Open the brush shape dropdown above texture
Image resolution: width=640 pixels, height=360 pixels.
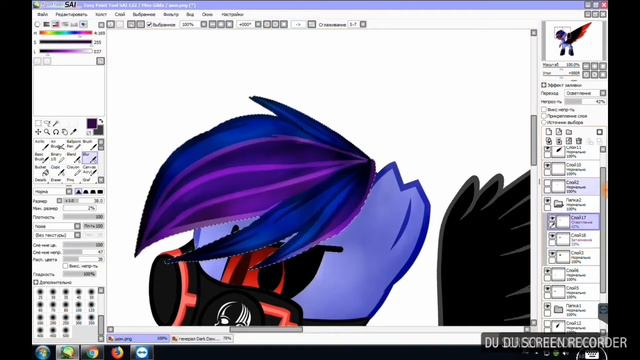pyautogui.click(x=77, y=226)
